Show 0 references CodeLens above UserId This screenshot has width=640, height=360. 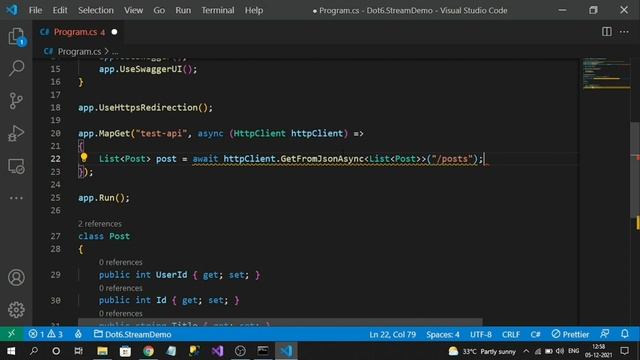[120, 262]
